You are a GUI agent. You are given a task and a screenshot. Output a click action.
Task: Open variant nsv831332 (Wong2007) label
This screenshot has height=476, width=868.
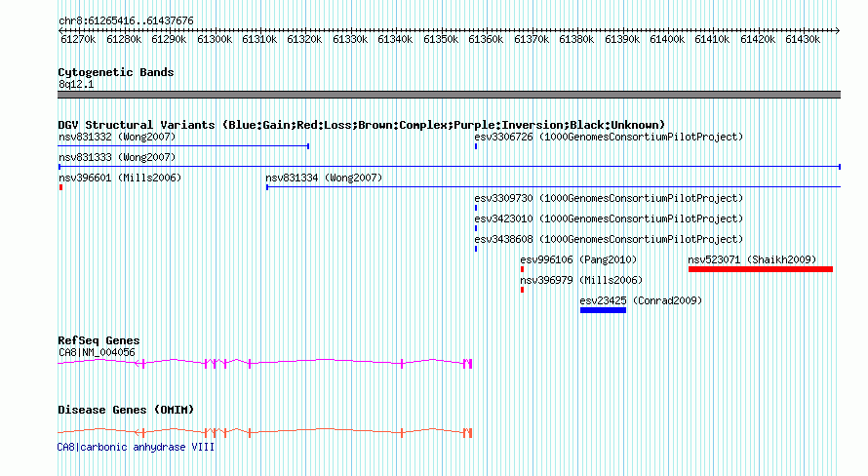(117, 137)
